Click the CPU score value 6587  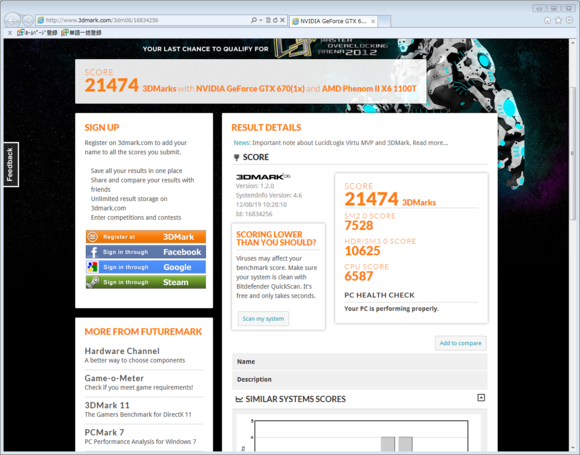358,276
